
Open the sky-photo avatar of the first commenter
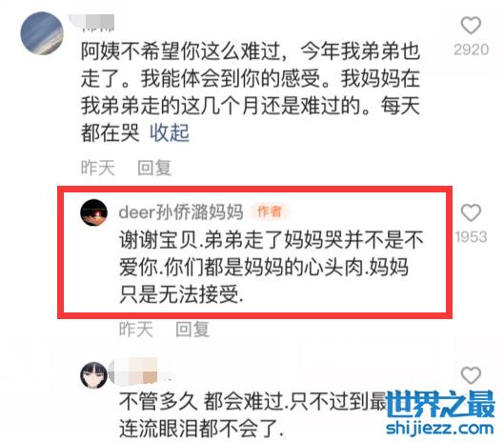click(x=42, y=33)
